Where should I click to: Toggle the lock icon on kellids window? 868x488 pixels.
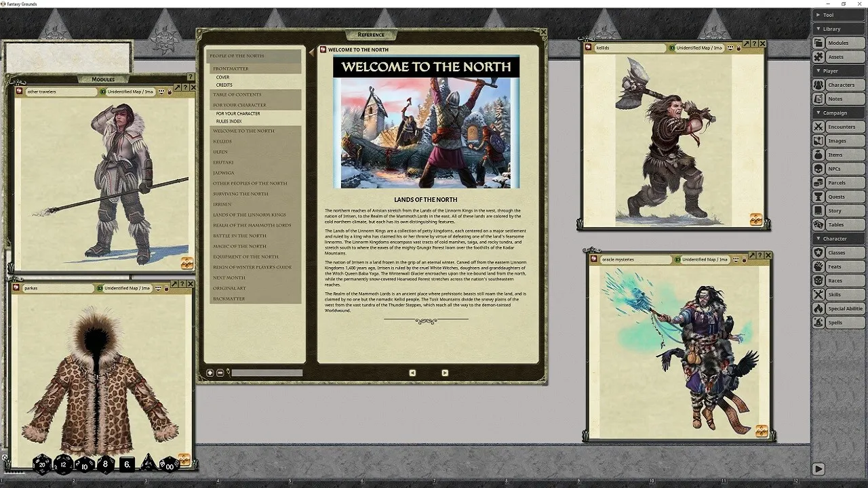tap(738, 48)
